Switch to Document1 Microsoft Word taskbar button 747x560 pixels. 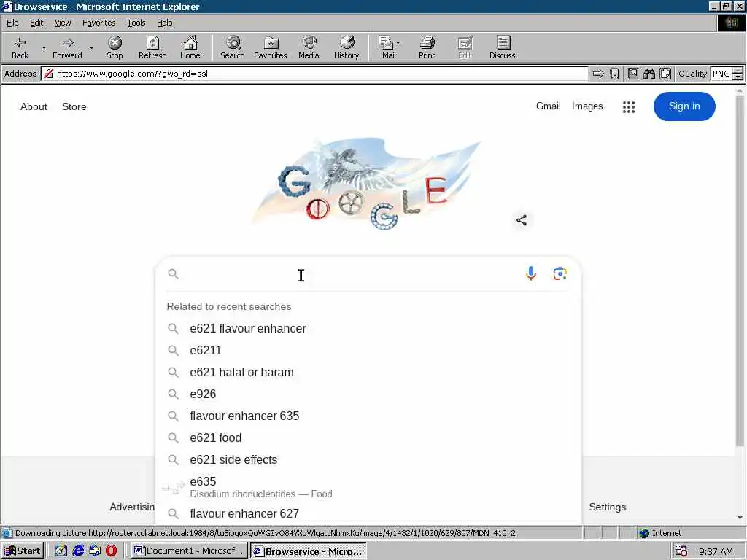(x=189, y=551)
